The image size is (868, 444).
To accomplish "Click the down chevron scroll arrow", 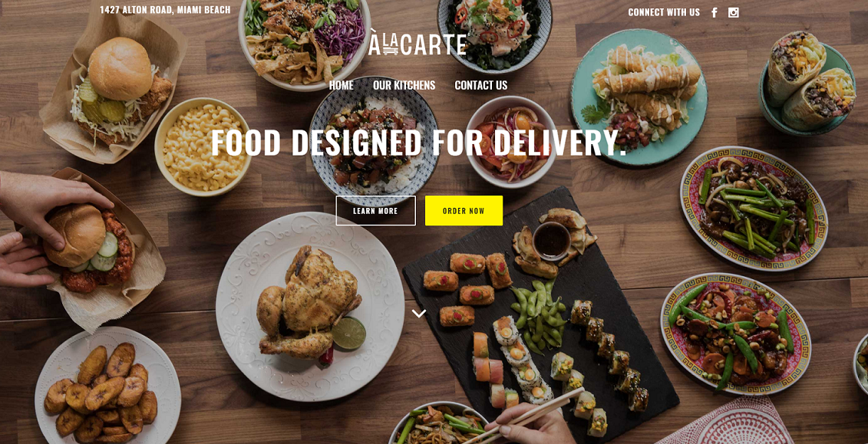I will 419,314.
